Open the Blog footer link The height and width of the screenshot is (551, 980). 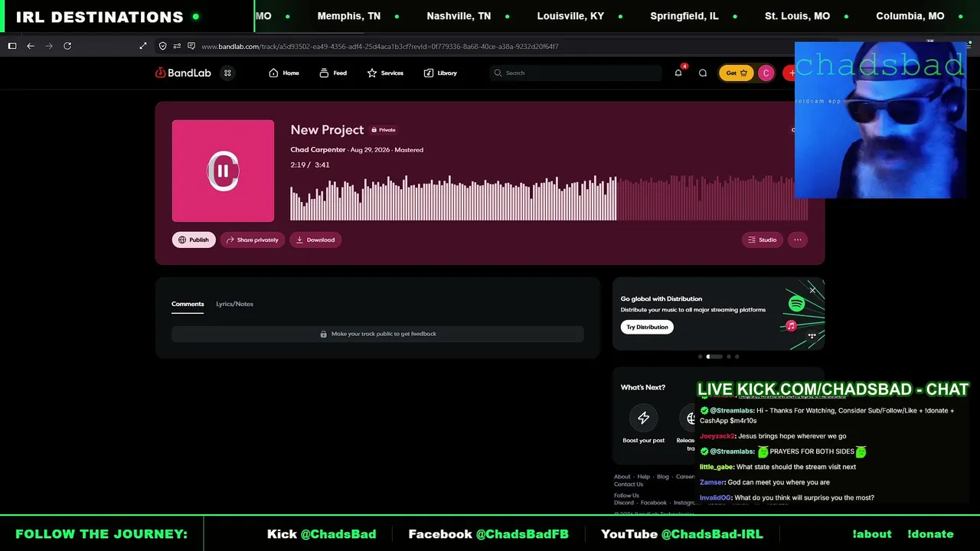click(x=663, y=477)
